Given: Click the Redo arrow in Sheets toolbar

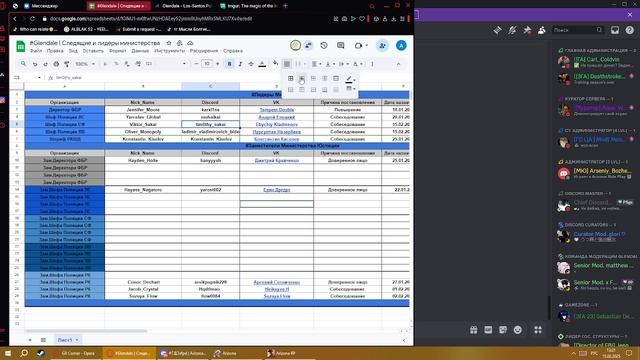Looking at the screenshot, I should click(45, 64).
